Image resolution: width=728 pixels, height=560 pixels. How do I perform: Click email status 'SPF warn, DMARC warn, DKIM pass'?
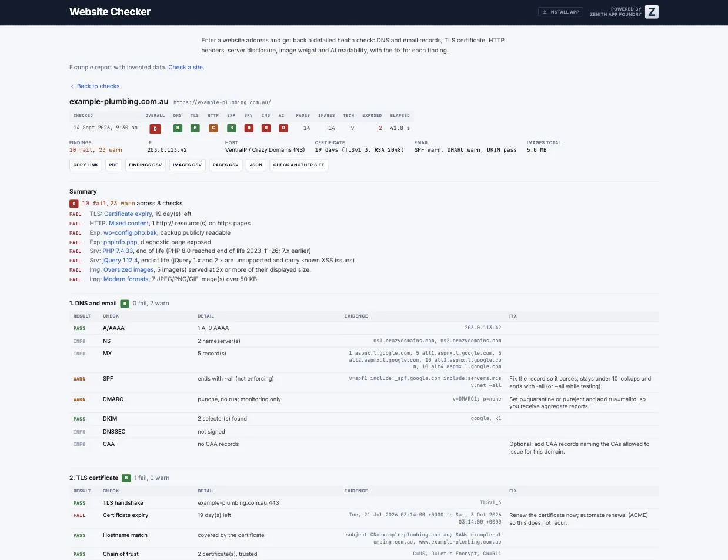click(x=465, y=150)
